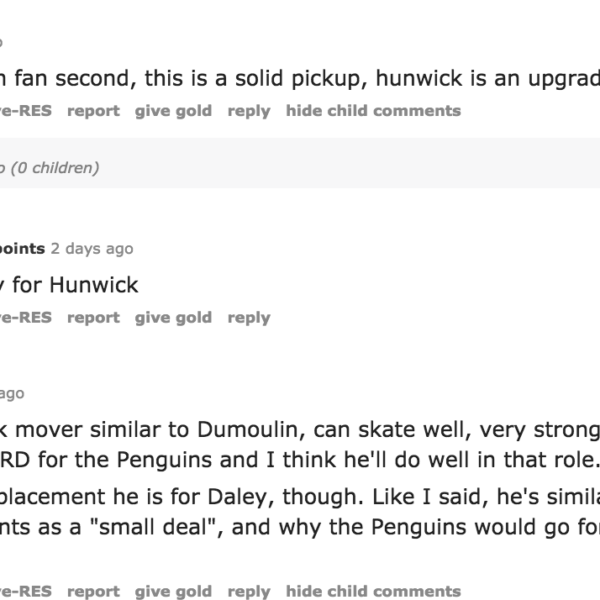Click report under the solid pickup comment
This screenshot has width=600, height=600.
pyautogui.click(x=93, y=111)
